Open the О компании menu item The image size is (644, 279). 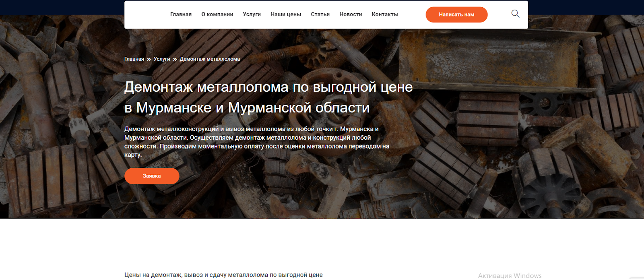[217, 14]
